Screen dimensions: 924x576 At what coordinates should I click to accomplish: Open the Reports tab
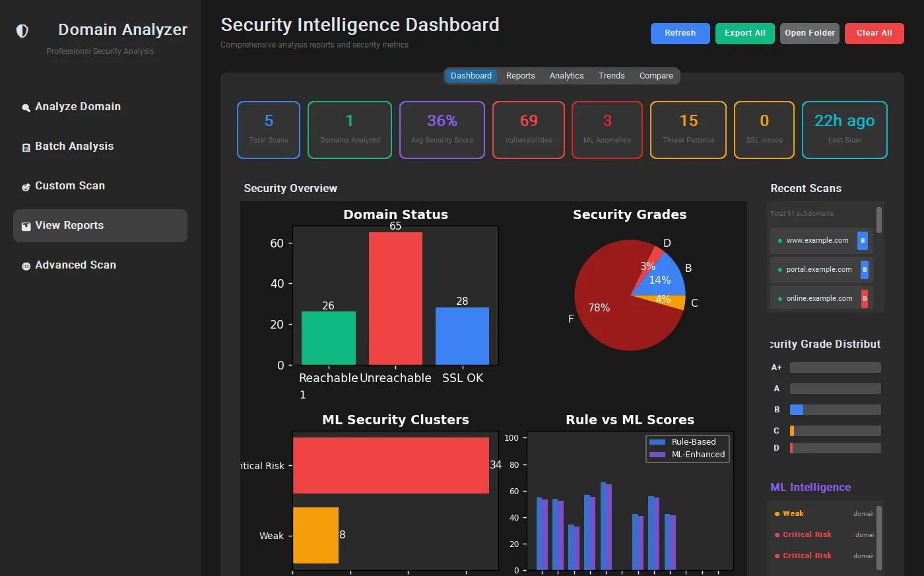click(x=521, y=76)
